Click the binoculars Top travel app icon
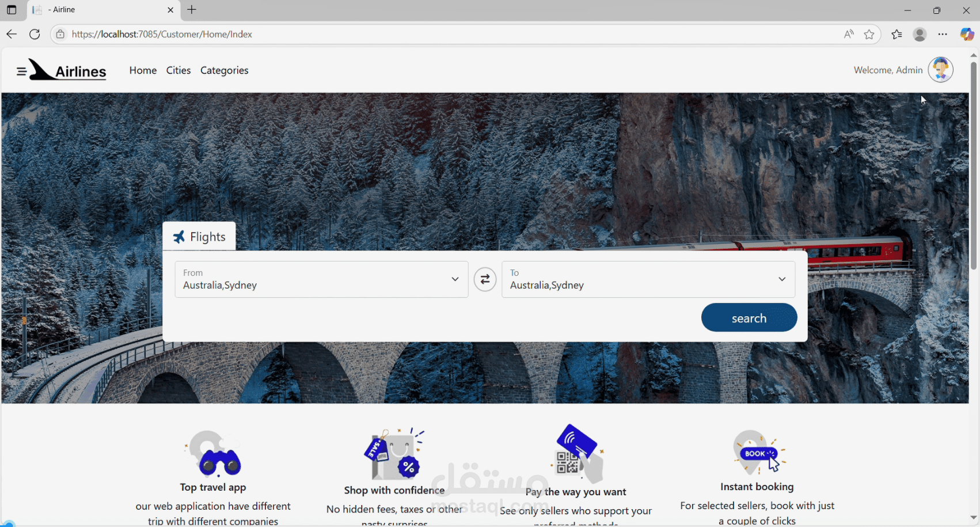Screen dimensions: 980x527 point(214,454)
